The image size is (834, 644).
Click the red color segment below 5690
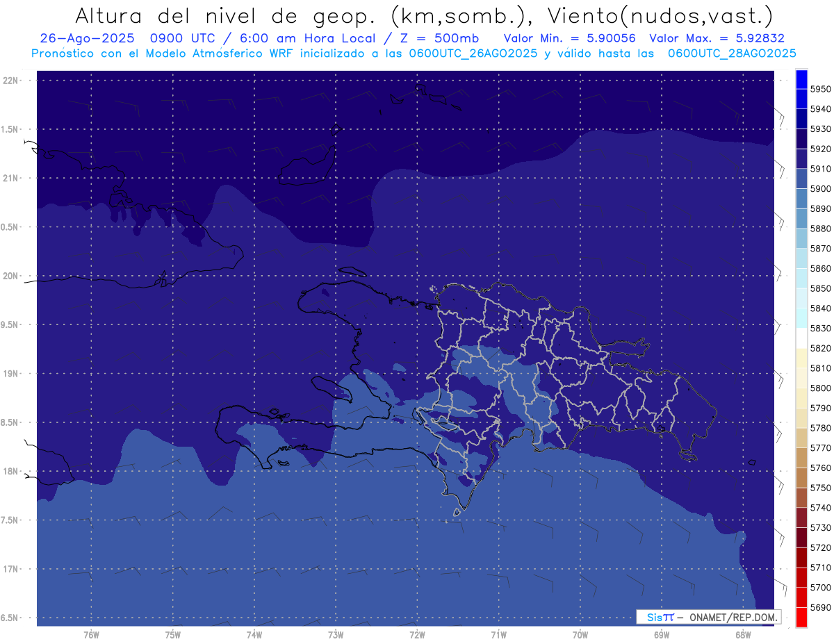801,618
